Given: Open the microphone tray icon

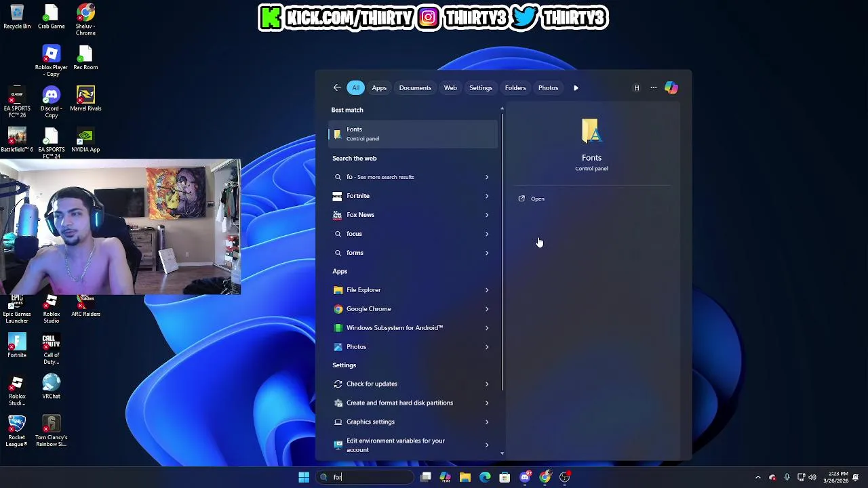Looking at the screenshot, I should (x=787, y=477).
